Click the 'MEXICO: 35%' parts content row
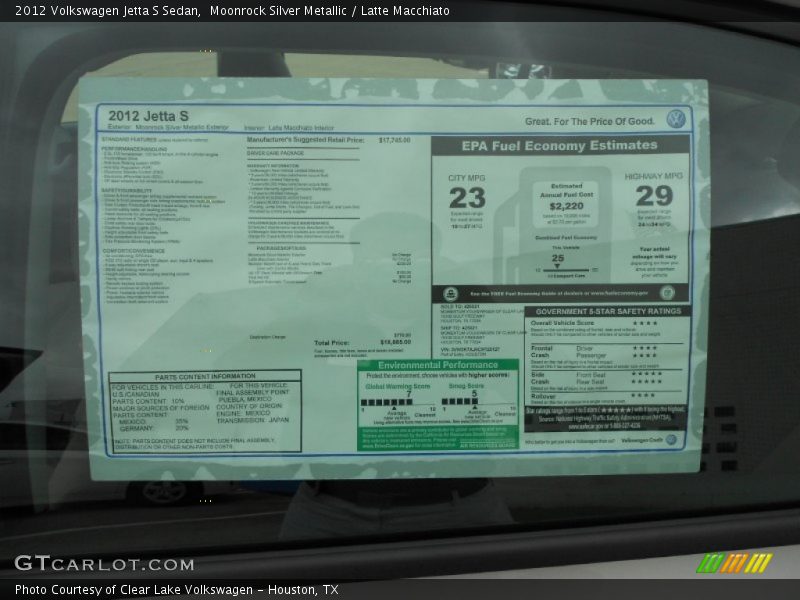Image resolution: width=800 pixels, height=600 pixels. [x=154, y=422]
